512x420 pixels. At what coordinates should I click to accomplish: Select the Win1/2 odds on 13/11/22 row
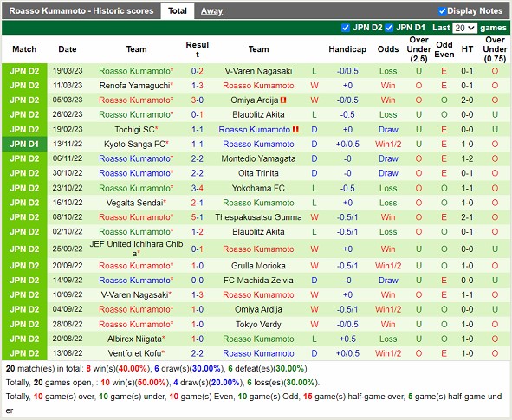pyautogui.click(x=388, y=145)
